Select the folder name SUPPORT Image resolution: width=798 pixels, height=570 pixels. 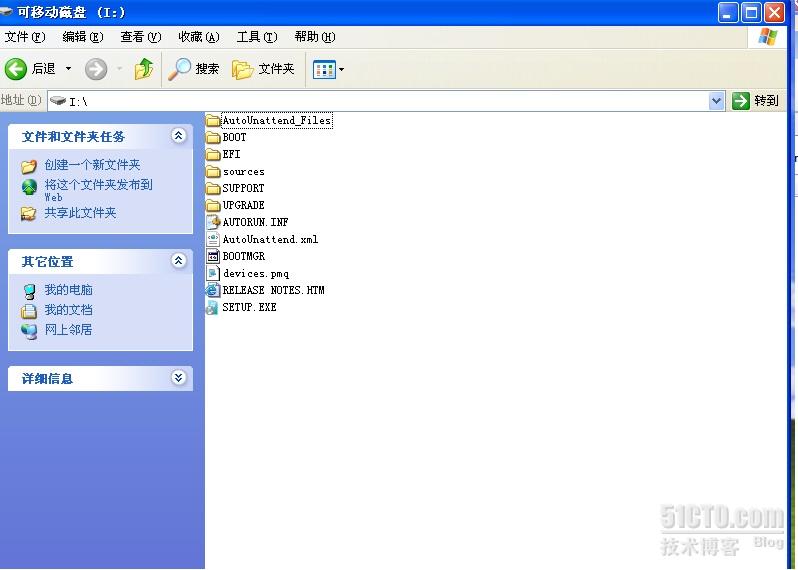pos(243,188)
